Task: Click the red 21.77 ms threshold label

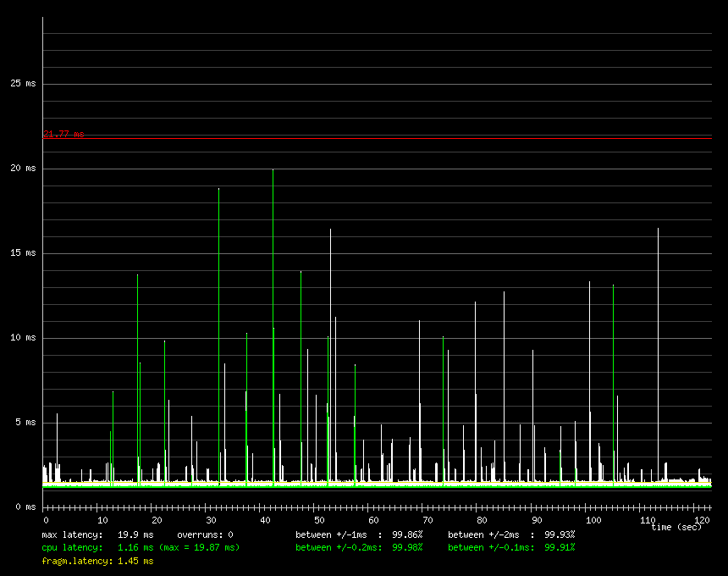Action: [x=63, y=134]
